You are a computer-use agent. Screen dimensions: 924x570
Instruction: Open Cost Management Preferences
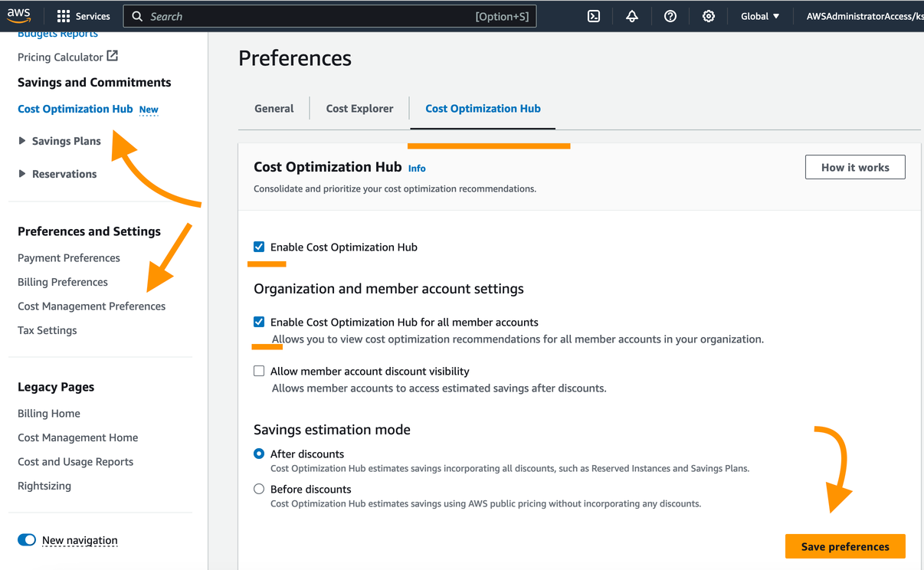click(x=91, y=306)
